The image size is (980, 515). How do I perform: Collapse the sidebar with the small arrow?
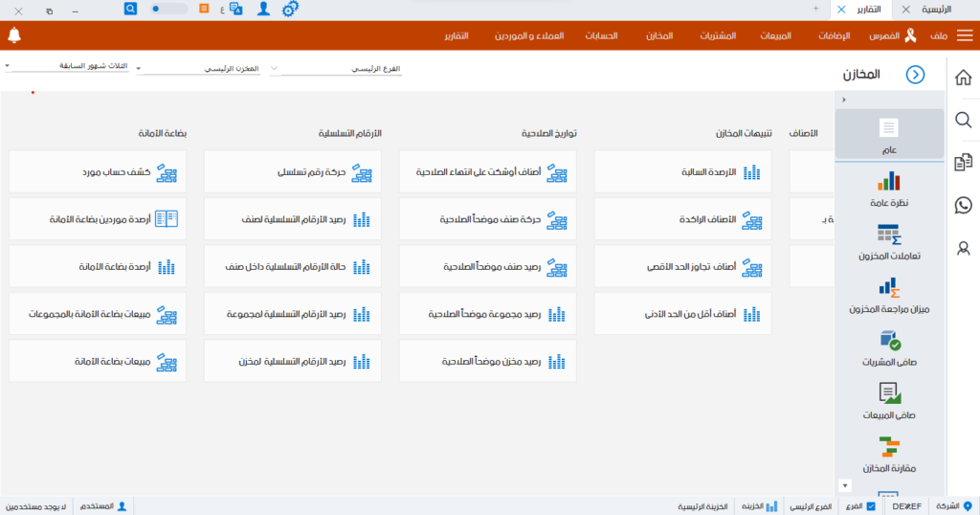[844, 100]
